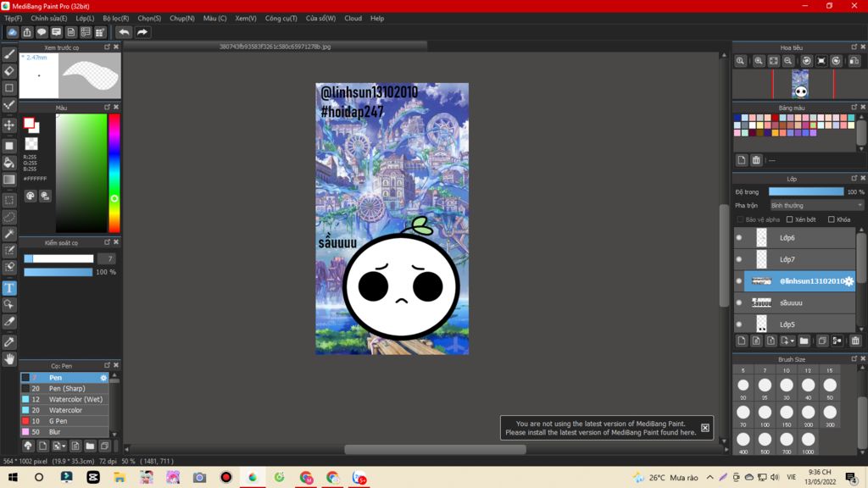Click the cloud save icon in top toolbar
Viewport: 868px width, 488px height.
(12, 32)
